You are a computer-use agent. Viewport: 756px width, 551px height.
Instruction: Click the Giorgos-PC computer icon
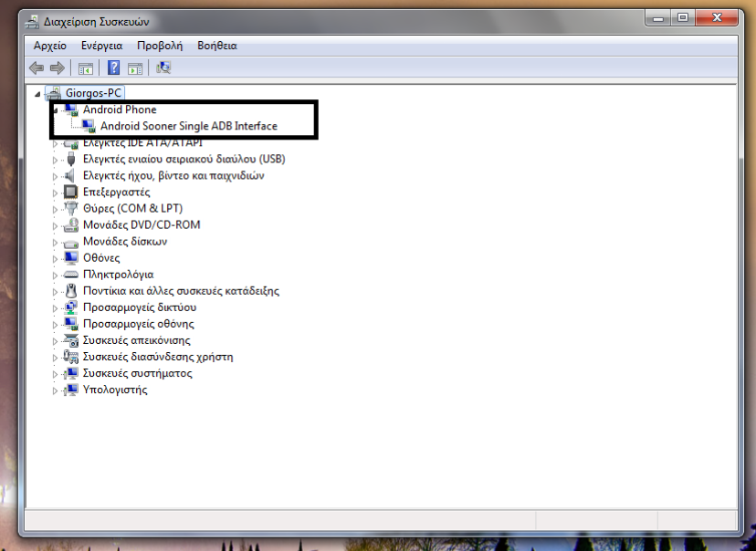pyautogui.click(x=54, y=92)
